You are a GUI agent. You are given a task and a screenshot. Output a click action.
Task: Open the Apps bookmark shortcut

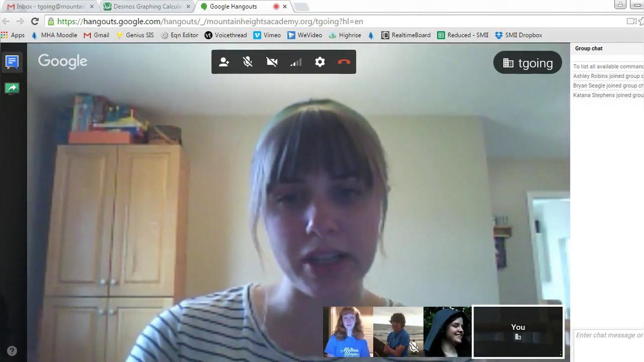point(13,35)
